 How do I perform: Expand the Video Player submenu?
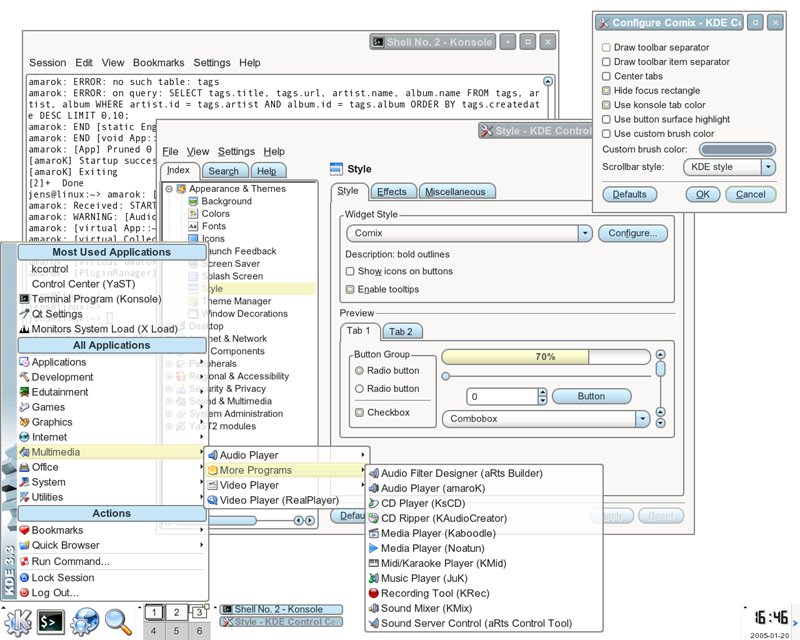click(x=286, y=485)
